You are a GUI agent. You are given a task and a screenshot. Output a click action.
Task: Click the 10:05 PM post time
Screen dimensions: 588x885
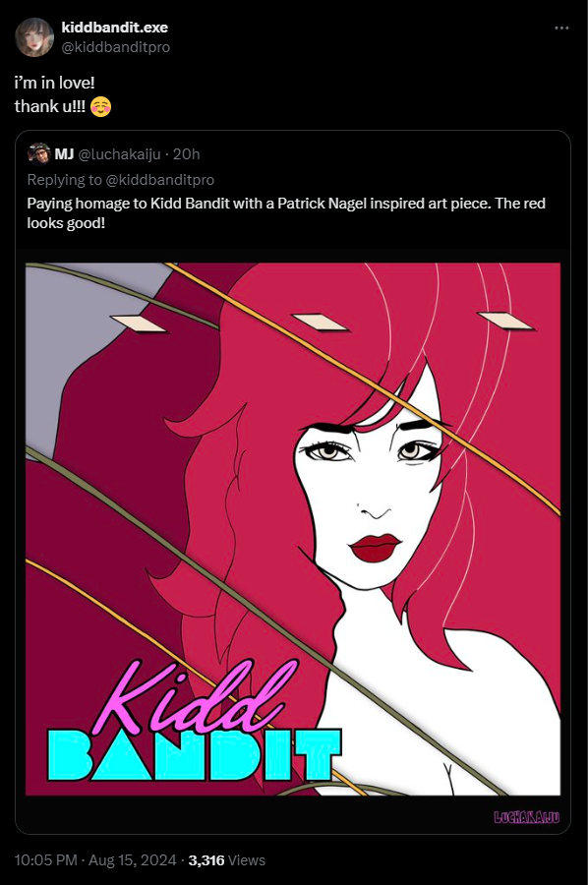tap(45, 860)
